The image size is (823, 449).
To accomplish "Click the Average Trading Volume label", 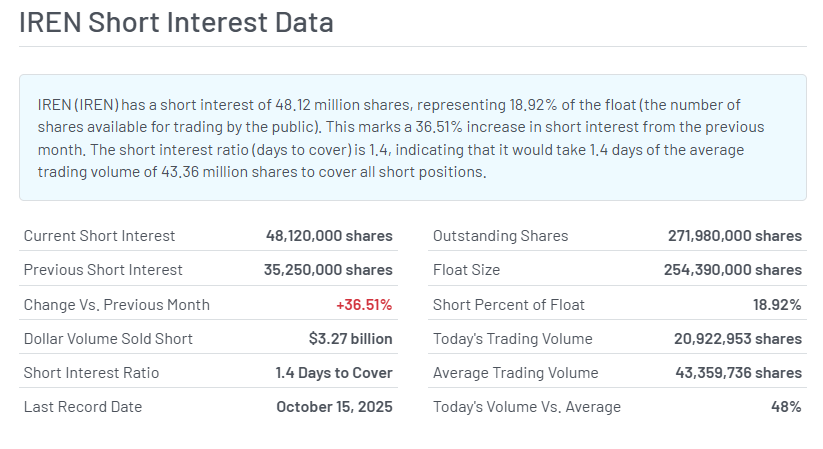I will click(x=515, y=372).
